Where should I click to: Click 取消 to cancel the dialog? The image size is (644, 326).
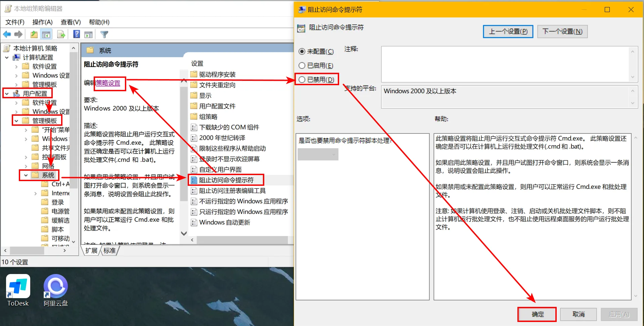(x=578, y=314)
